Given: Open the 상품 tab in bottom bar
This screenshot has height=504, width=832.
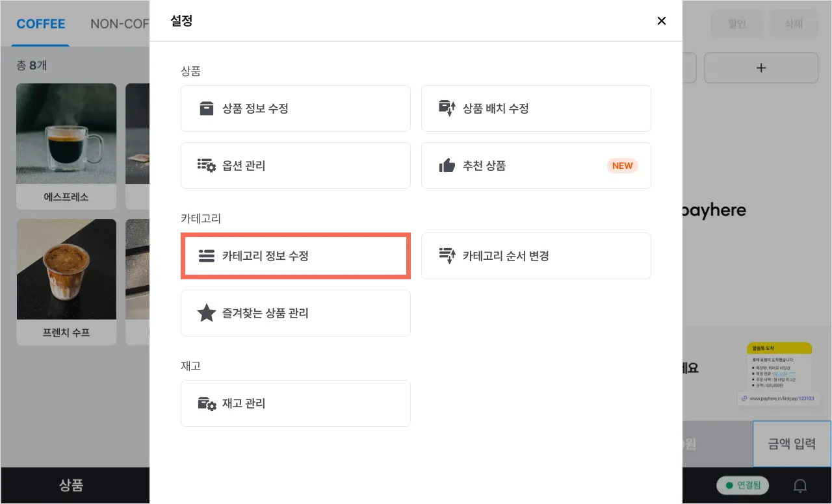Looking at the screenshot, I should coord(71,485).
